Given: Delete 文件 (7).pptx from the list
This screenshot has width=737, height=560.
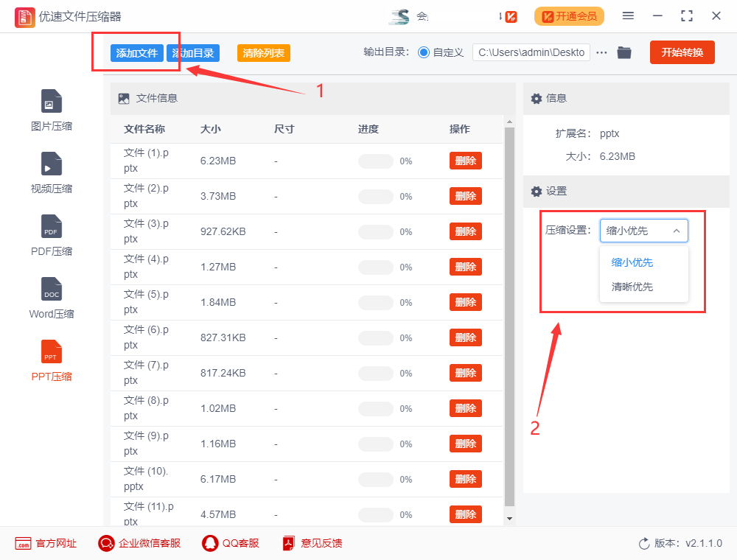Looking at the screenshot, I should (x=465, y=373).
